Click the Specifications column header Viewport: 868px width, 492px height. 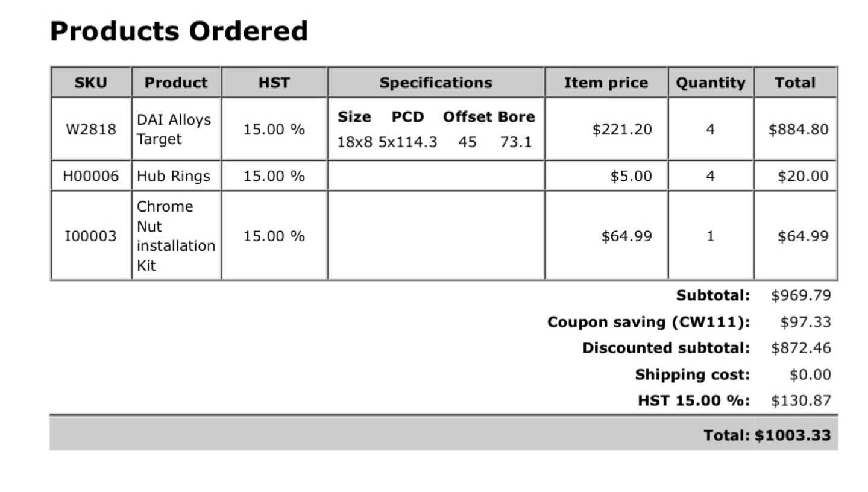pos(436,83)
